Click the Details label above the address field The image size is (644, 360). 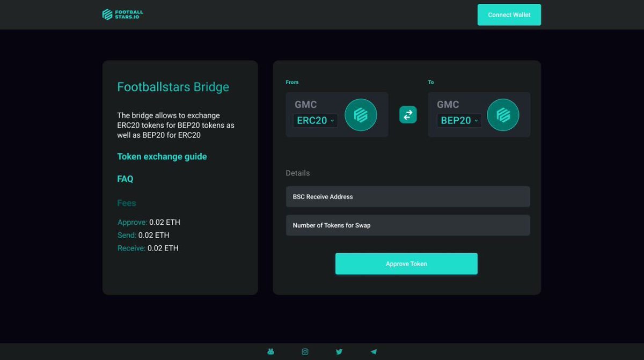coord(298,173)
